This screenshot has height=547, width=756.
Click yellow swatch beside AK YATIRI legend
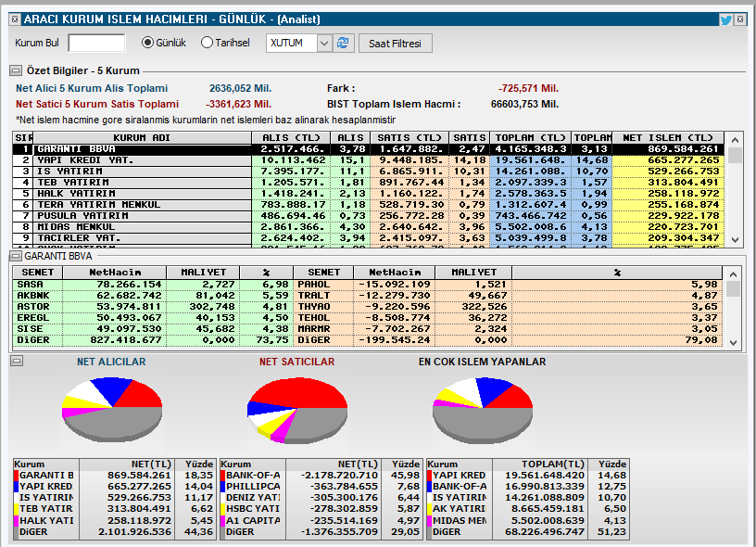(429, 509)
